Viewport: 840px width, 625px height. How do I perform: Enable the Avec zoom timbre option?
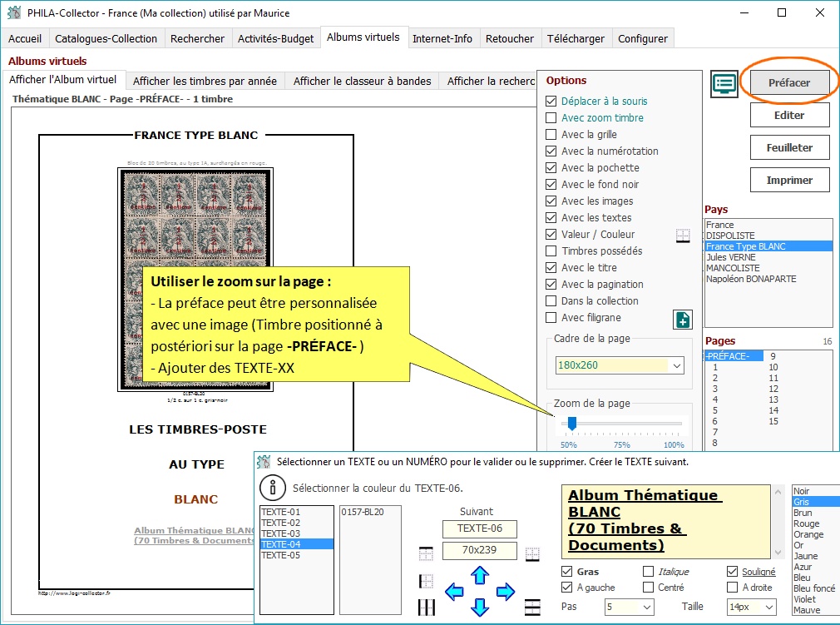(x=551, y=118)
